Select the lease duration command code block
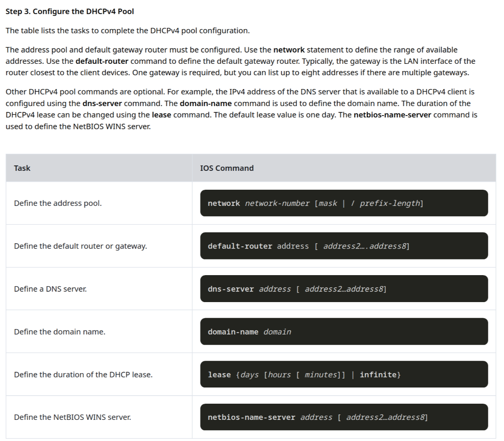Viewport: 504px width, 441px height. 344,374
